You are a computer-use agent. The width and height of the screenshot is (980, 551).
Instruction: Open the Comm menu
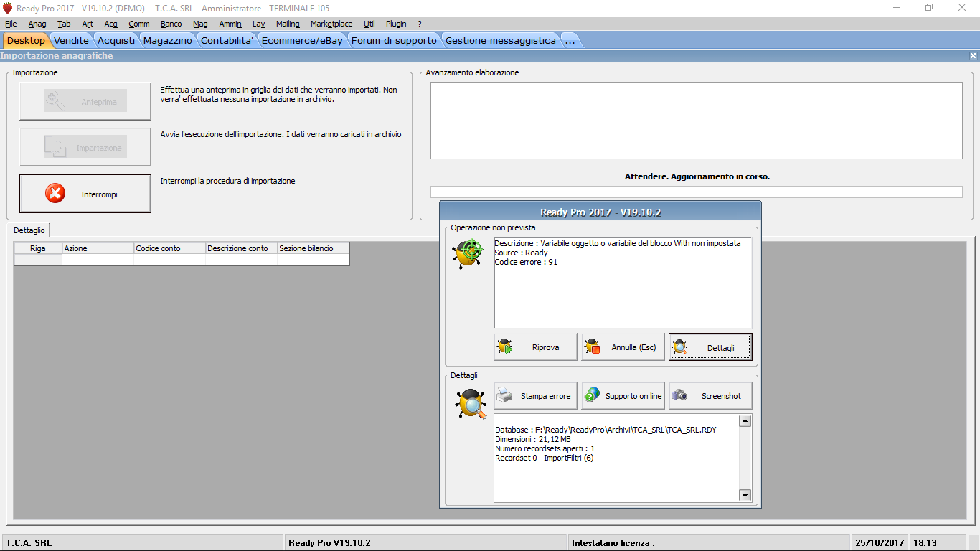pyautogui.click(x=139, y=24)
